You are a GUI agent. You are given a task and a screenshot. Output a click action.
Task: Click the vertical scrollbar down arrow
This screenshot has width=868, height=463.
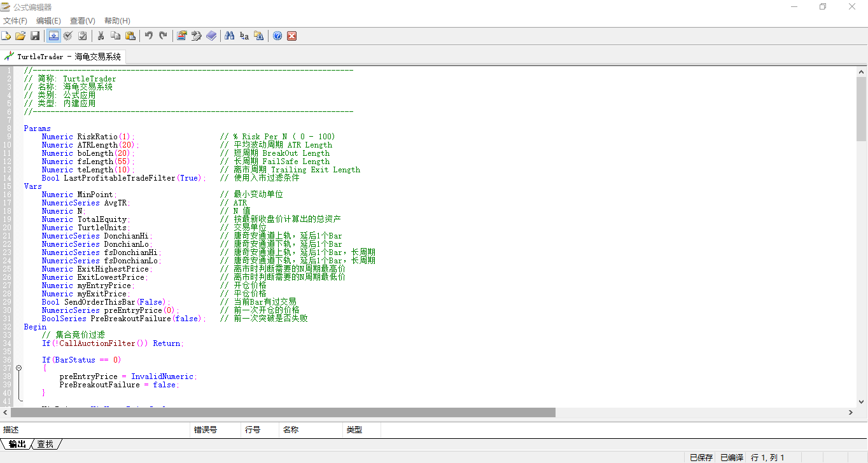coord(862,402)
